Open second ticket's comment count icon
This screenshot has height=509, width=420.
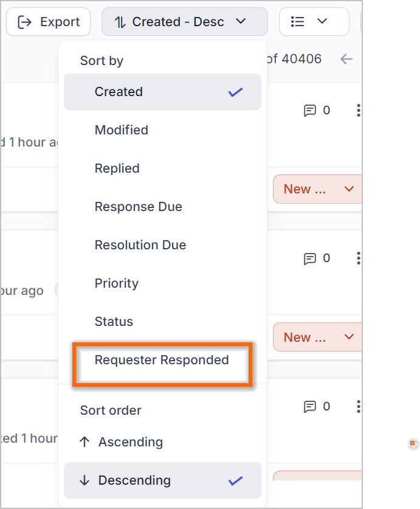309,258
